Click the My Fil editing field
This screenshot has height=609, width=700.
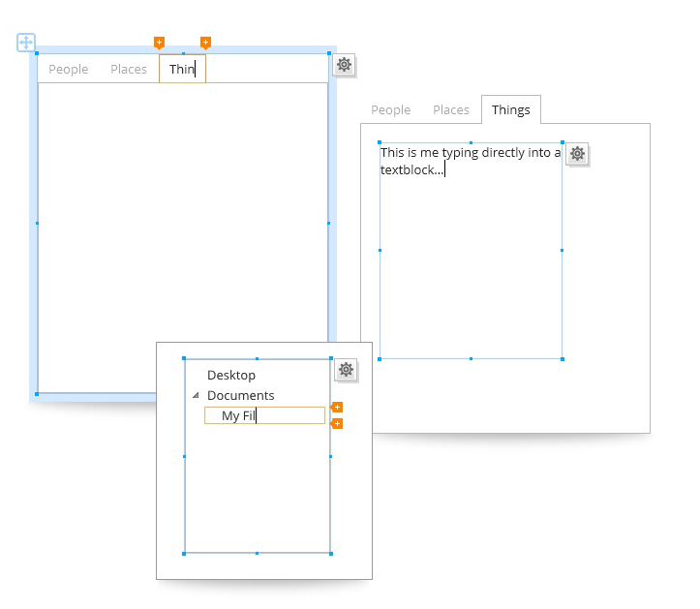click(264, 415)
